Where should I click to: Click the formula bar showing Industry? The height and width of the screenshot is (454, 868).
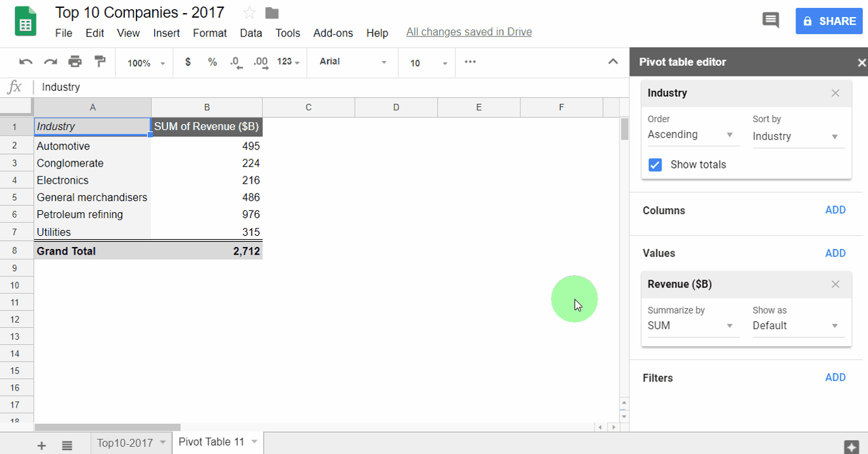pos(330,87)
